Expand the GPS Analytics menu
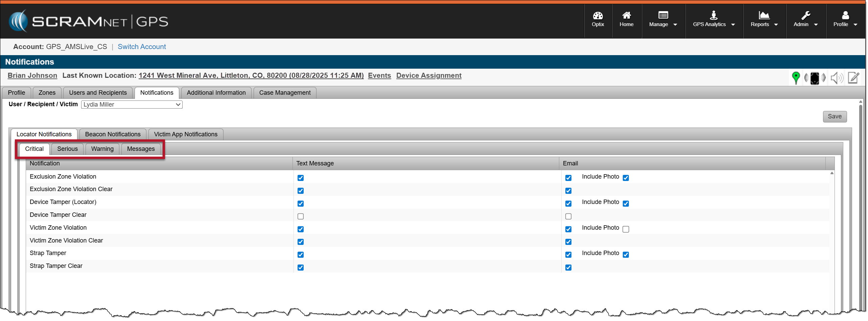 713,20
